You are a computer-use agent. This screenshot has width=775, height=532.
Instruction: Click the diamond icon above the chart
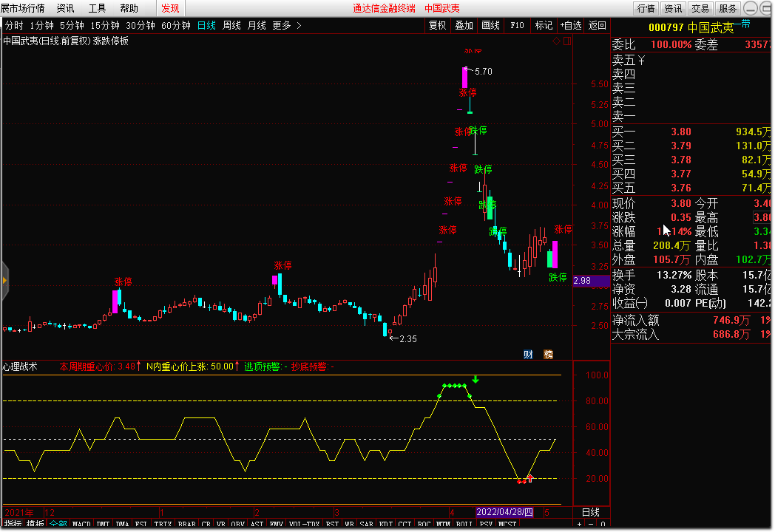(x=556, y=41)
